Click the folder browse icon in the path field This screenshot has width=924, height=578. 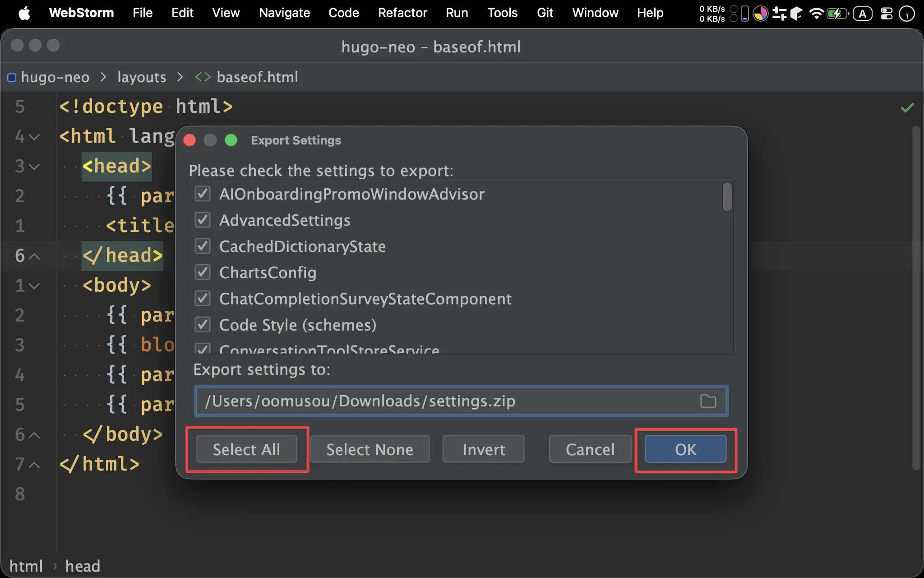pos(708,401)
